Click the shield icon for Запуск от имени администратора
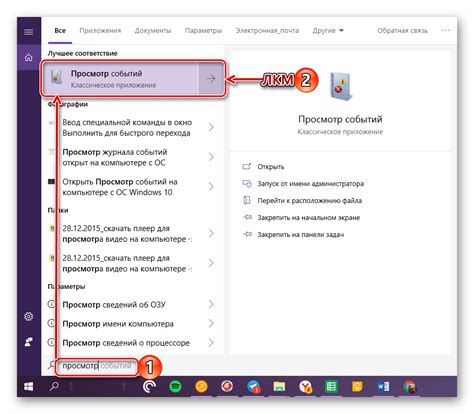The height and width of the screenshot is (414, 474). (247, 183)
